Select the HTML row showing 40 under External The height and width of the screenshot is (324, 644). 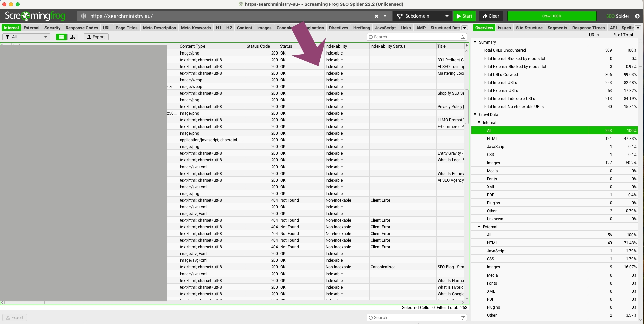[554, 243]
